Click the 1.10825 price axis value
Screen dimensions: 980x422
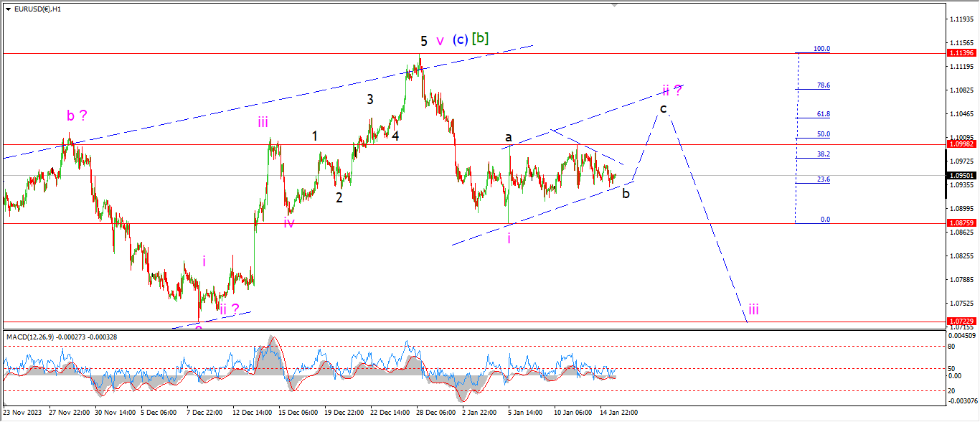[961, 90]
